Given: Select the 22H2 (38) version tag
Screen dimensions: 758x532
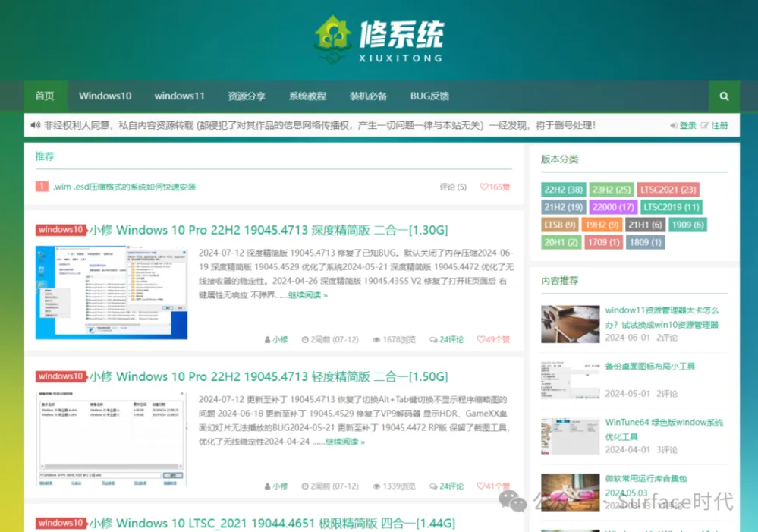Looking at the screenshot, I should click(x=562, y=190).
